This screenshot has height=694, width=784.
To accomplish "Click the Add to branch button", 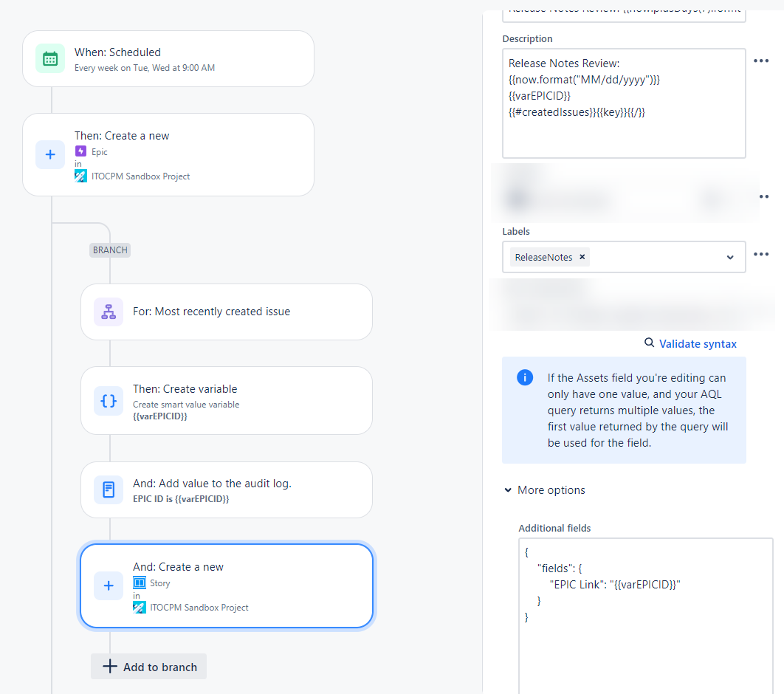I will 148,666.
